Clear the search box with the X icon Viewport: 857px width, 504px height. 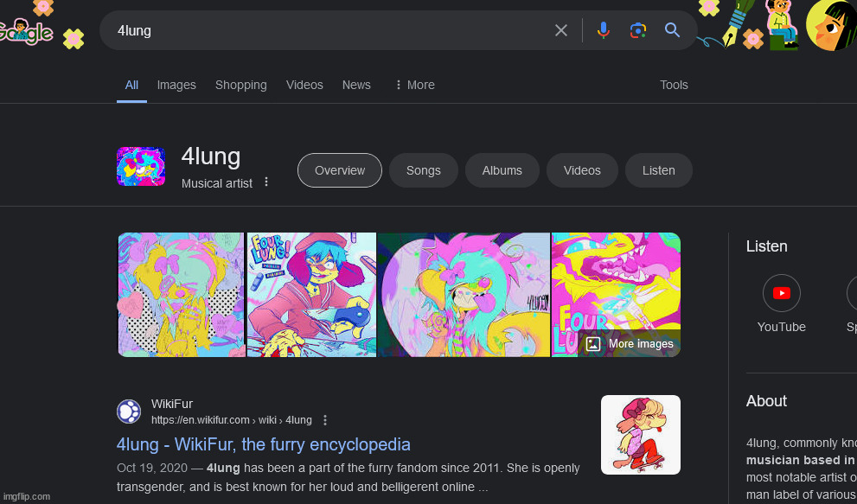(x=561, y=31)
